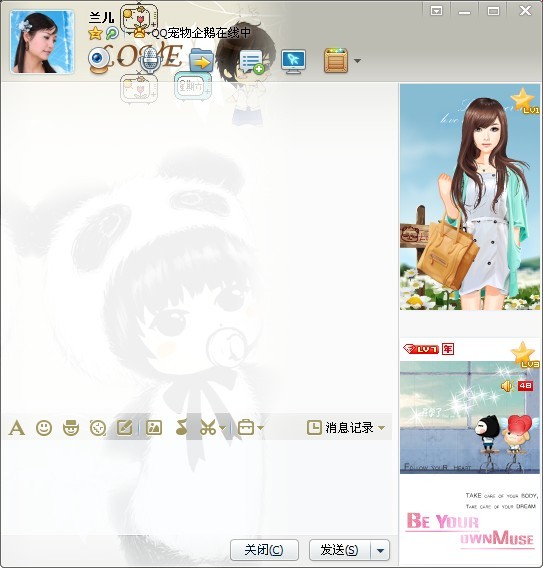Open the title bar menu dropdown button
This screenshot has width=543, height=568.
click(x=436, y=11)
